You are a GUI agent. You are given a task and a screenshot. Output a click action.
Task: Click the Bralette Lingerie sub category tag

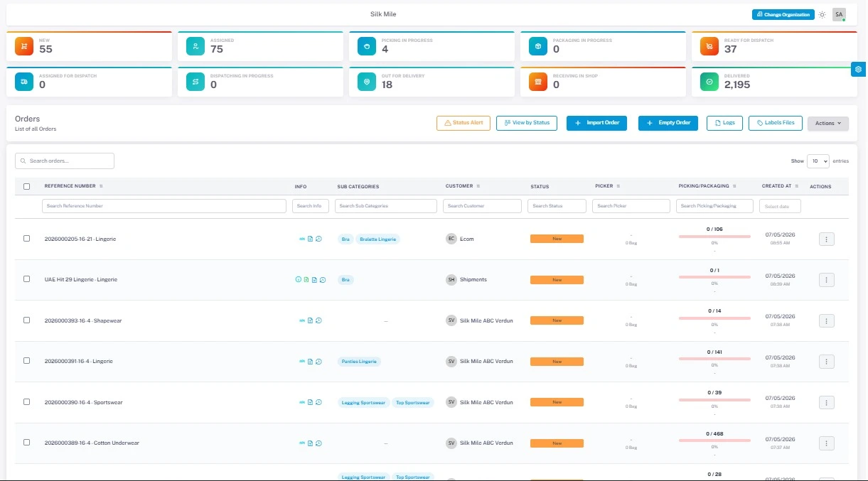click(x=378, y=239)
